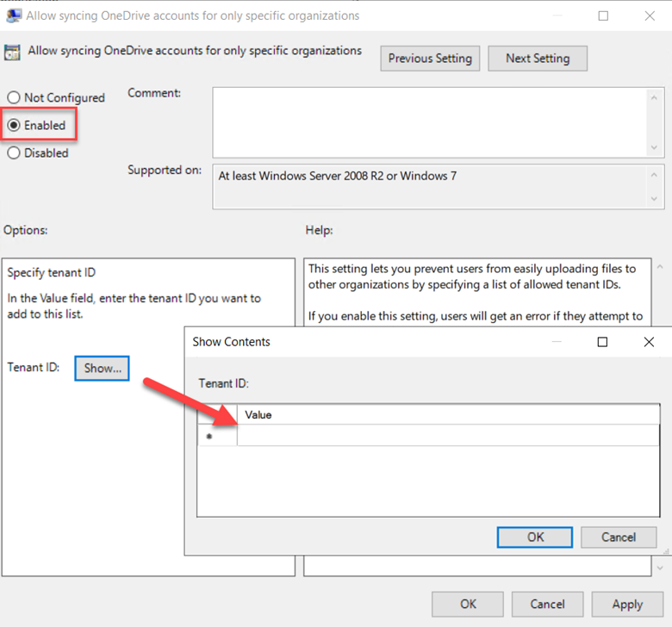672x627 pixels.
Task: Select the Enabled radio button
Action: tap(14, 125)
